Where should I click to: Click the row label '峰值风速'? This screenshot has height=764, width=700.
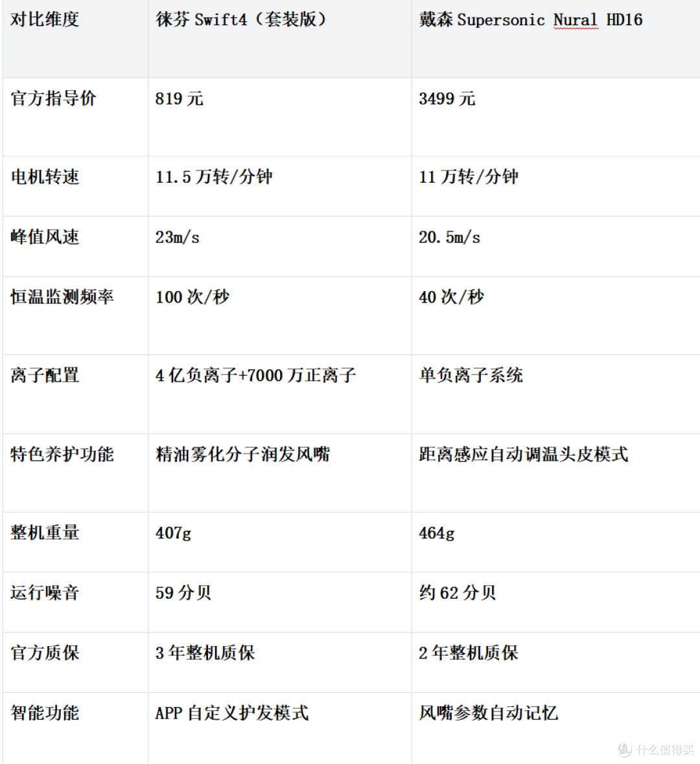44,237
